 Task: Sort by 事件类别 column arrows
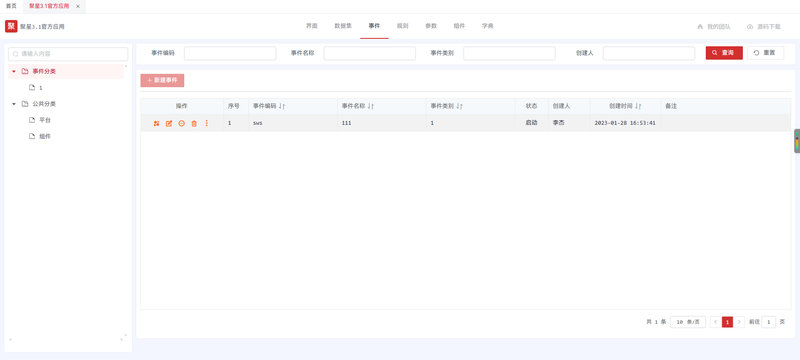click(x=460, y=106)
